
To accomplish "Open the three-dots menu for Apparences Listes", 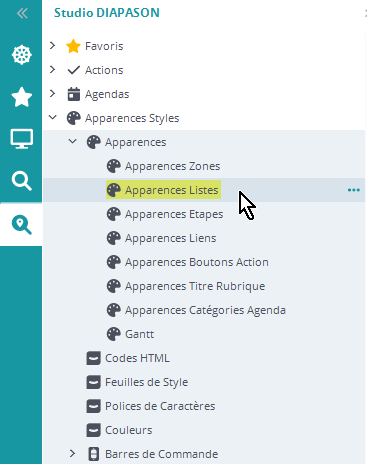I will [354, 190].
